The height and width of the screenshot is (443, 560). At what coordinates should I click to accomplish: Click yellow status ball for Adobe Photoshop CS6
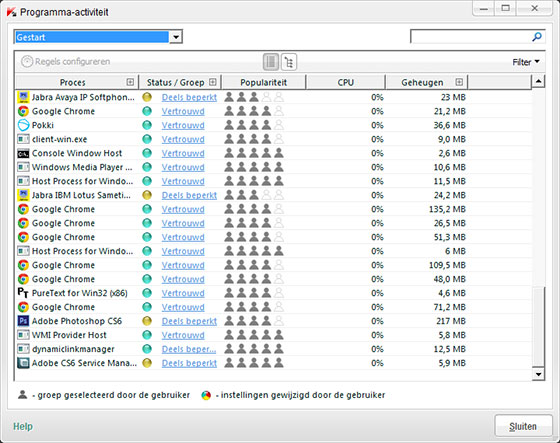click(x=147, y=321)
